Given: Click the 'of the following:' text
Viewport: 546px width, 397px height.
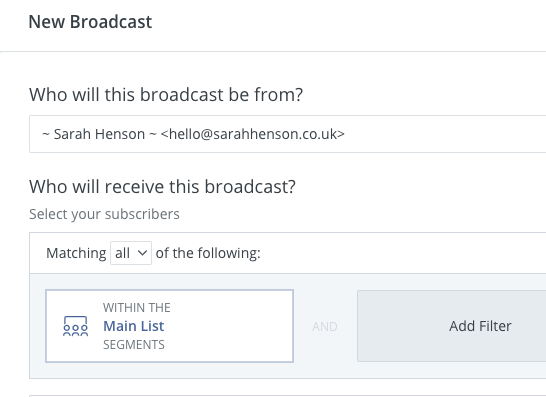Looking at the screenshot, I should click(x=208, y=253).
